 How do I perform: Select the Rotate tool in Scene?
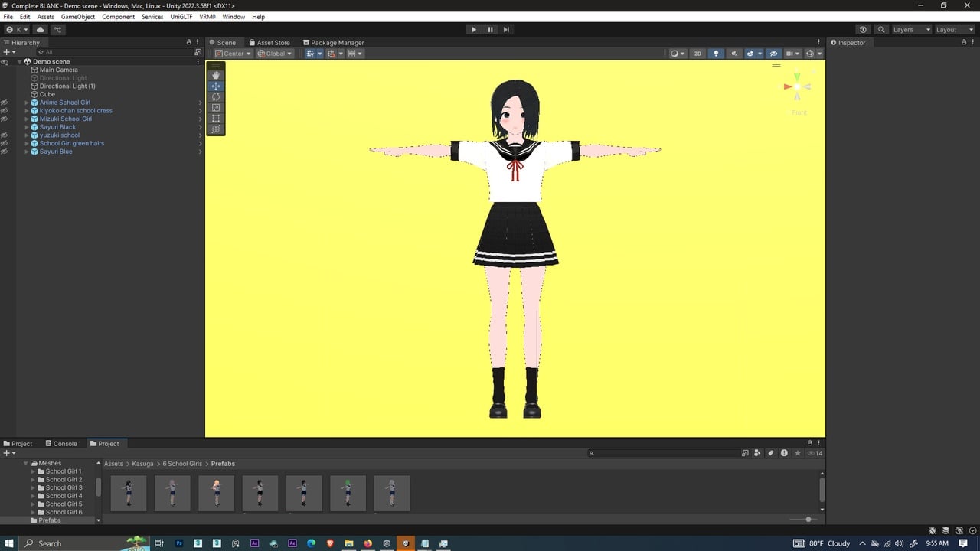coord(216,97)
